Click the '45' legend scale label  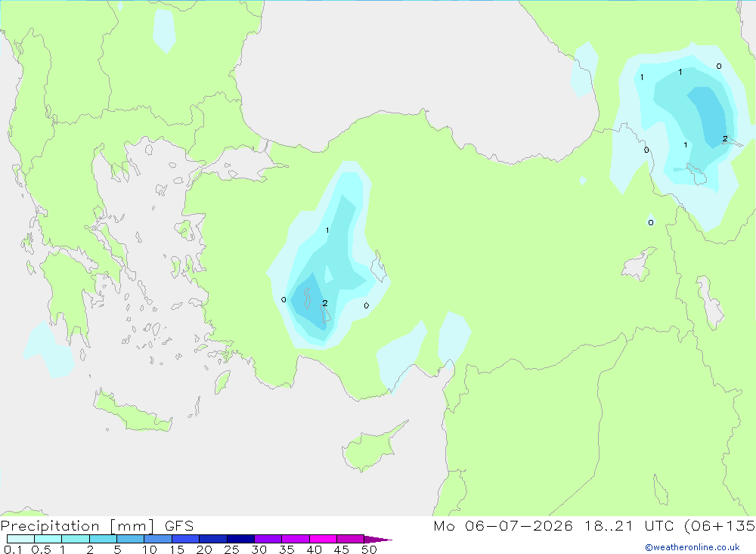342,549
